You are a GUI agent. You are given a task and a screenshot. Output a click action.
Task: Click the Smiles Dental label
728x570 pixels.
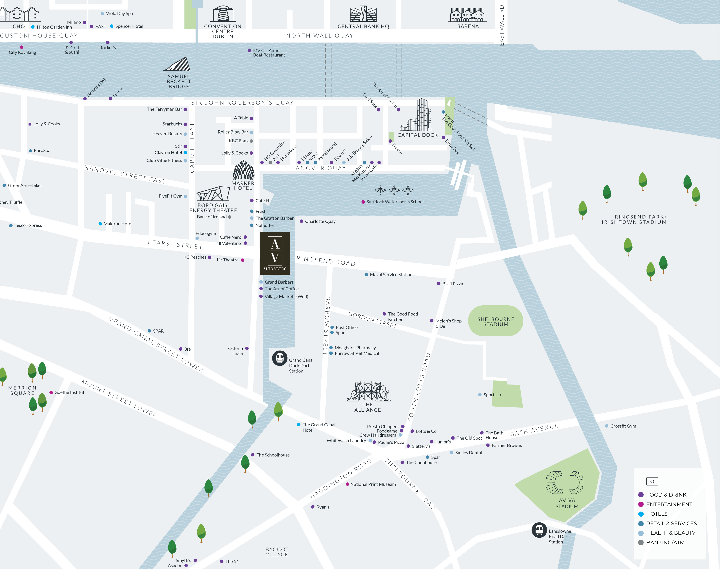pyautogui.click(x=474, y=458)
